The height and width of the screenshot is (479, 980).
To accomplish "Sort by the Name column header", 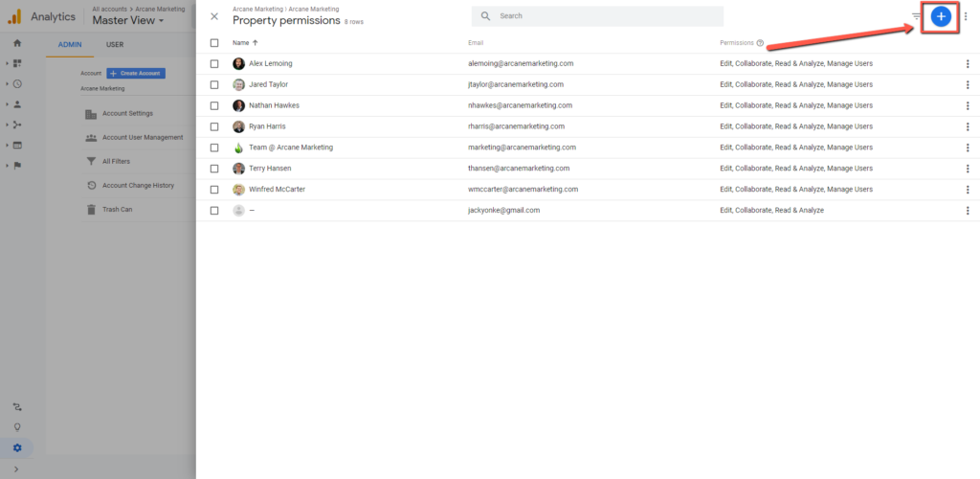I will [245, 43].
